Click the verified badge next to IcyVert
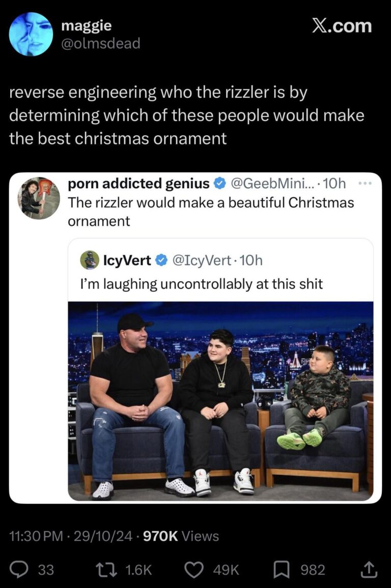Viewport: 391px width, 588px height. [x=161, y=261]
